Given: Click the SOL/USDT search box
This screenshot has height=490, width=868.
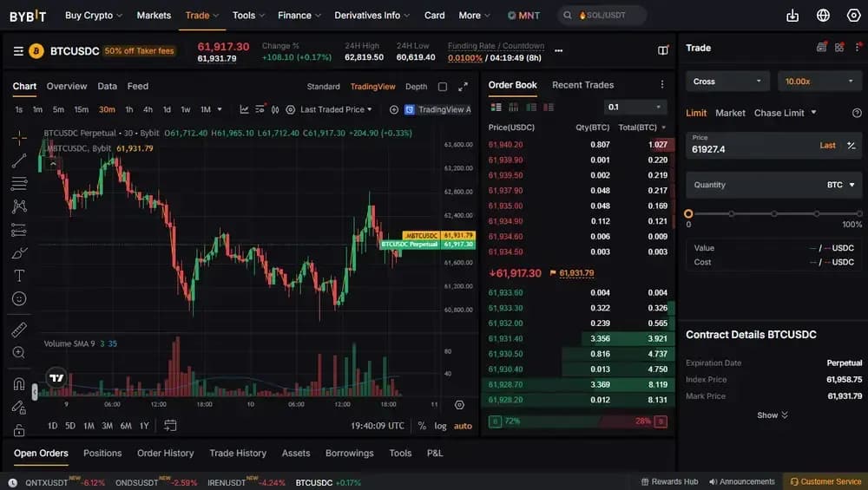Looking at the screenshot, I should (x=602, y=16).
